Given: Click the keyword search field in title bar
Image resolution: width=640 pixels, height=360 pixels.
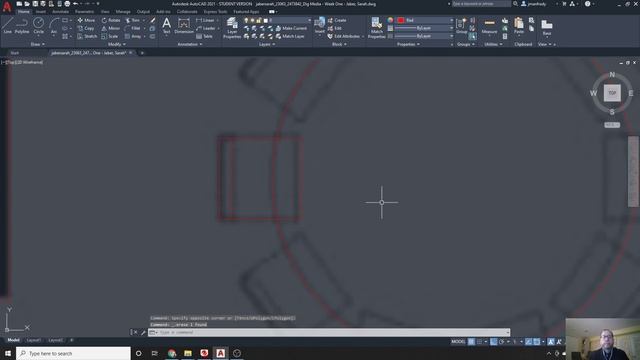Looking at the screenshot, I should [481, 4].
